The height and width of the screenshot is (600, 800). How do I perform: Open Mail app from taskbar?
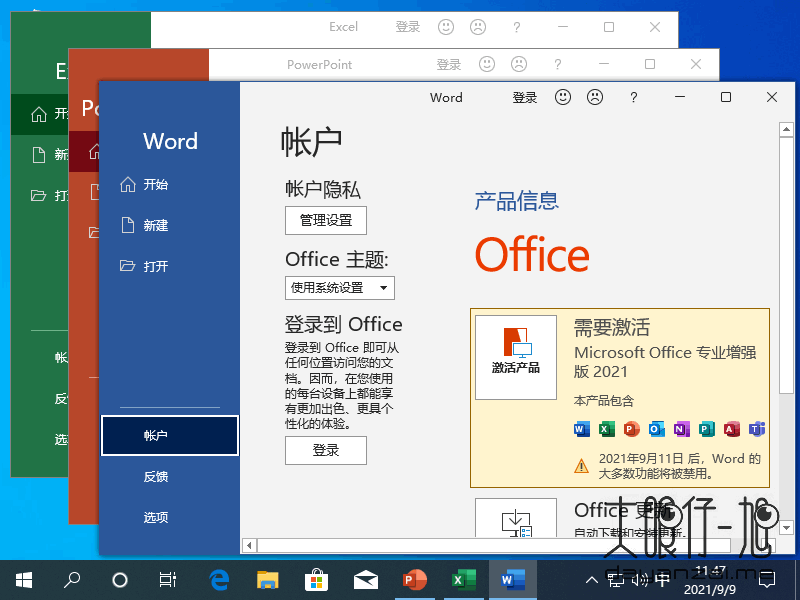(366, 580)
